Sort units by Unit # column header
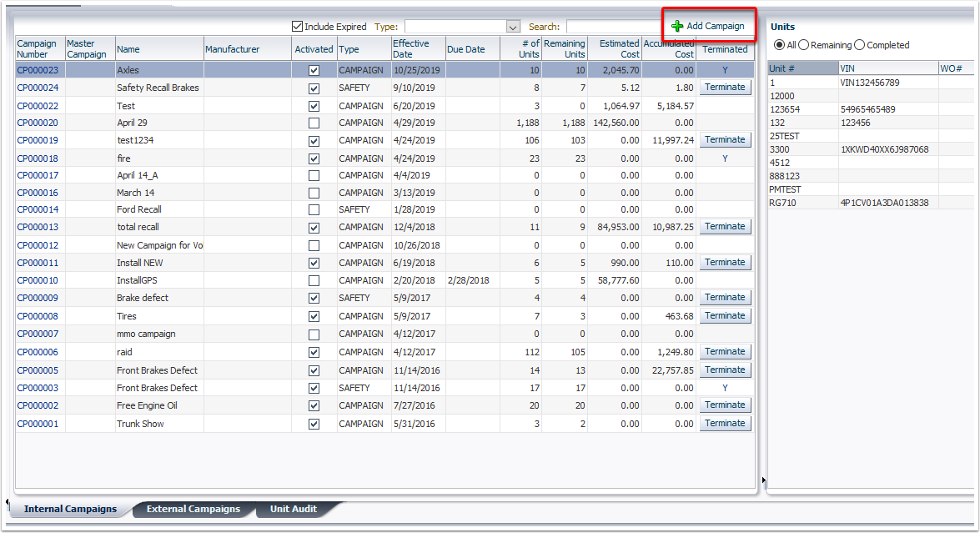The image size is (980, 533). [x=803, y=68]
